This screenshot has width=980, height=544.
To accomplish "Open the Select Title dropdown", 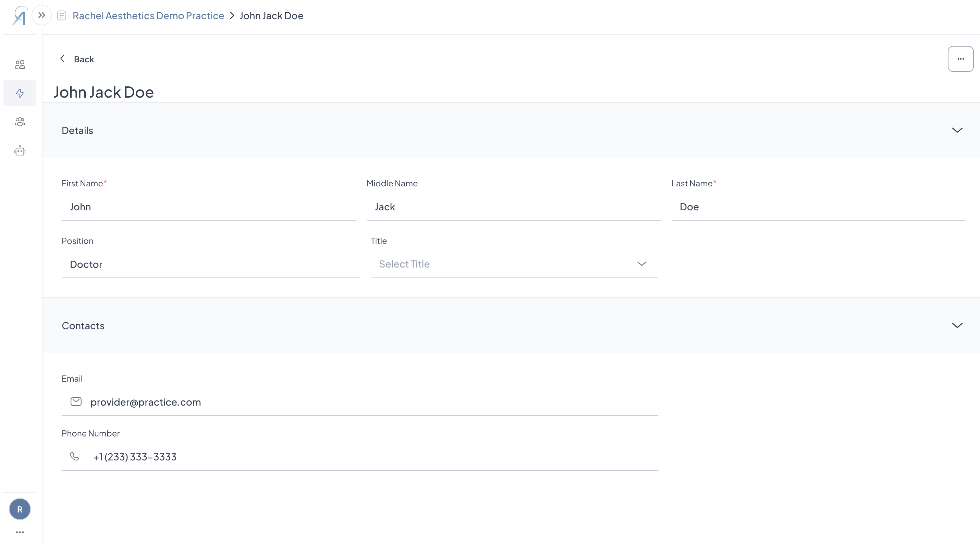I will pyautogui.click(x=514, y=264).
